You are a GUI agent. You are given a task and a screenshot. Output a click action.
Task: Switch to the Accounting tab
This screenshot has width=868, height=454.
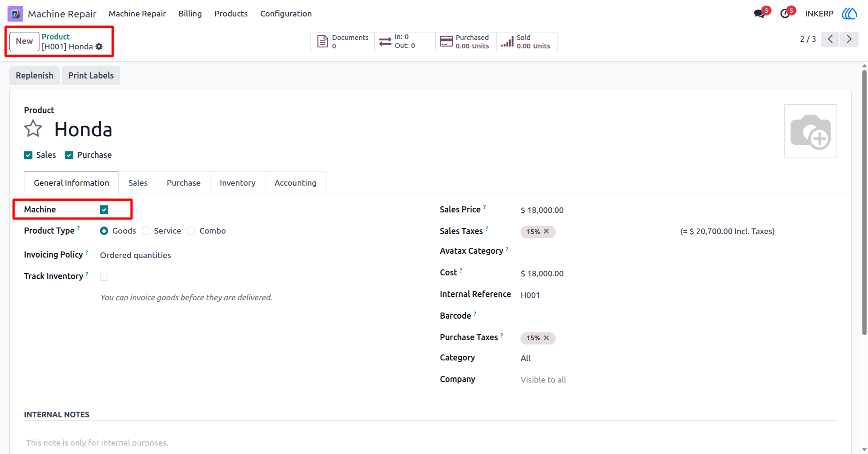click(x=295, y=183)
